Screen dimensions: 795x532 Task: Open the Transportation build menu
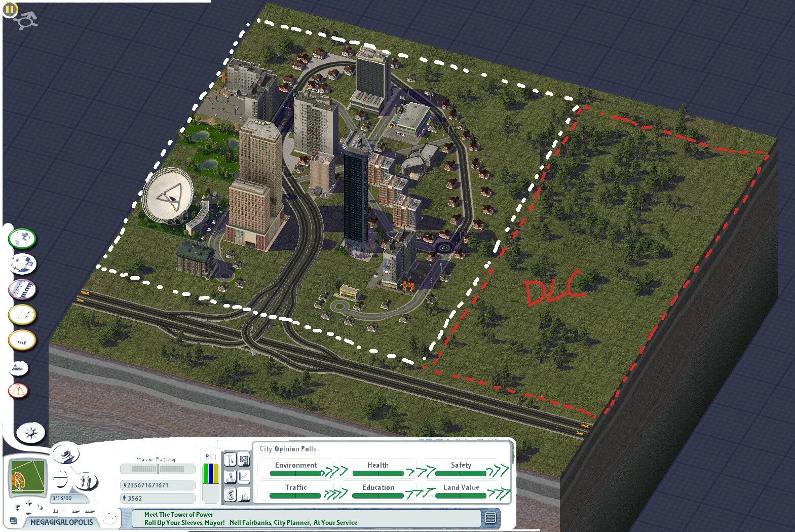(x=22, y=289)
